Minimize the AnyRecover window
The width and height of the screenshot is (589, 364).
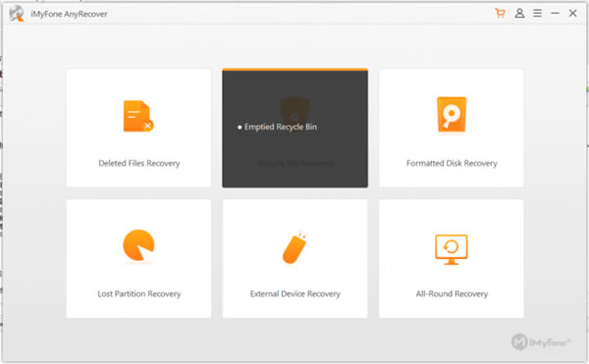[556, 14]
